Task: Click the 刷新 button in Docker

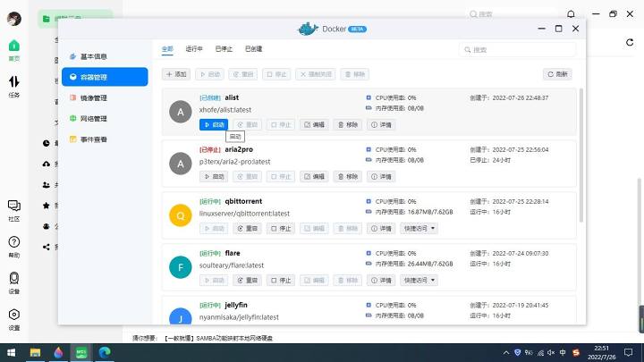Action: click(x=557, y=74)
